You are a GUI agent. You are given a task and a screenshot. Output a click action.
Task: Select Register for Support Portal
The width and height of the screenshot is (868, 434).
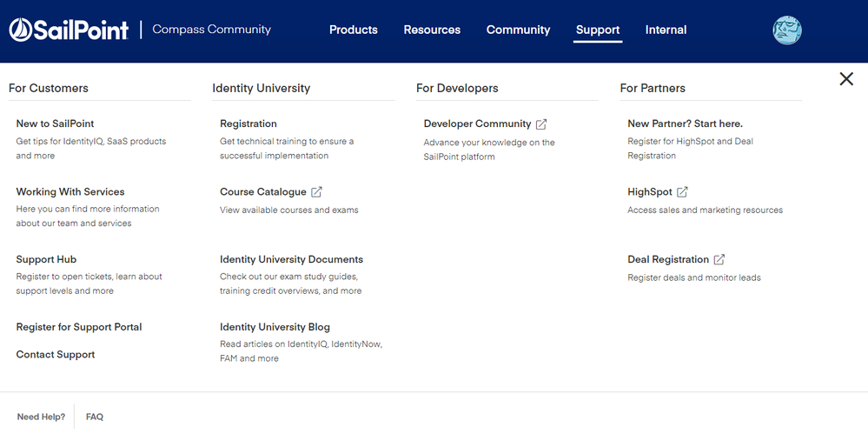(79, 327)
